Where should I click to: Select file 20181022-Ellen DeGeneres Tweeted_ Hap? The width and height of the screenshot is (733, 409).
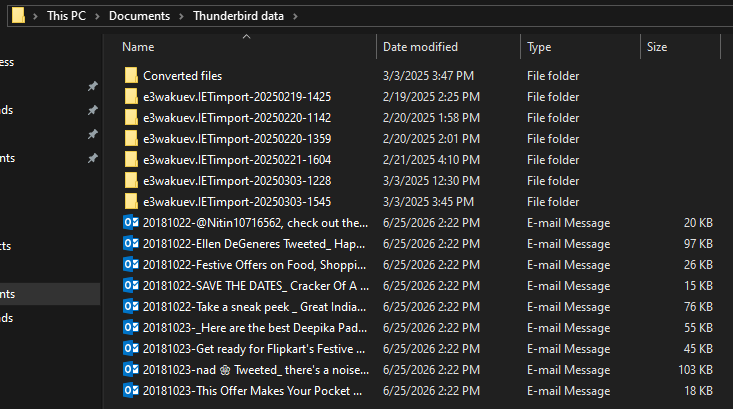click(254, 244)
